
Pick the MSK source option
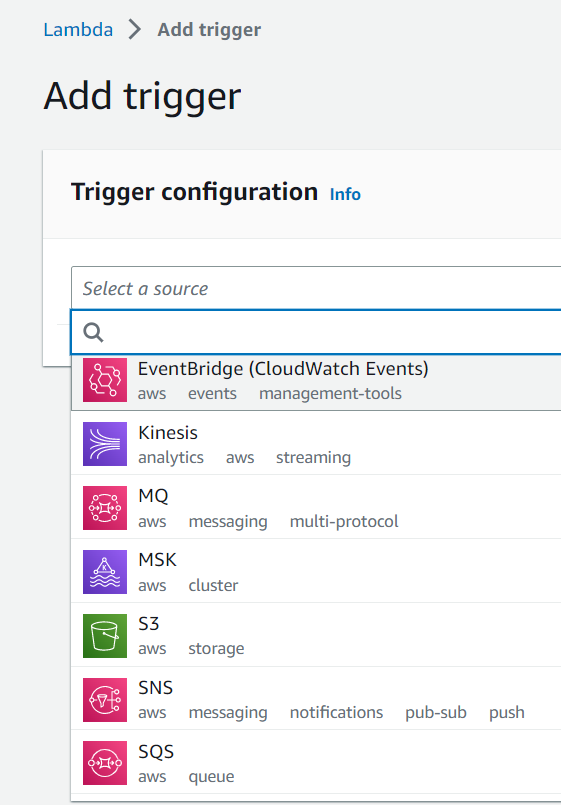(316, 571)
